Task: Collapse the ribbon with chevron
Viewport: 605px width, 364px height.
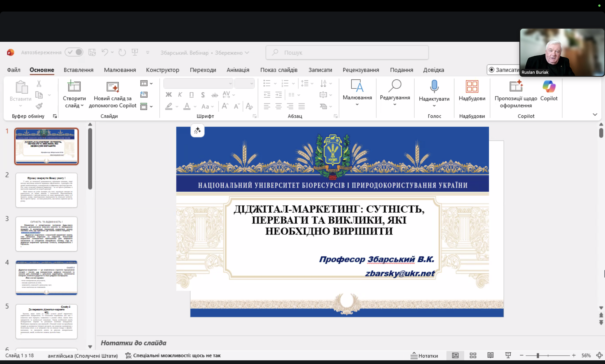Action: (595, 115)
